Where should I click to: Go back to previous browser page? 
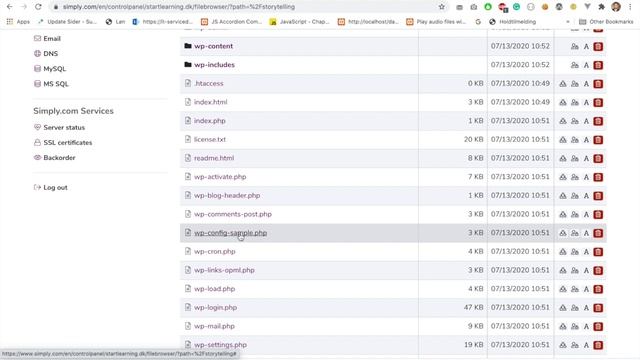click(x=9, y=7)
